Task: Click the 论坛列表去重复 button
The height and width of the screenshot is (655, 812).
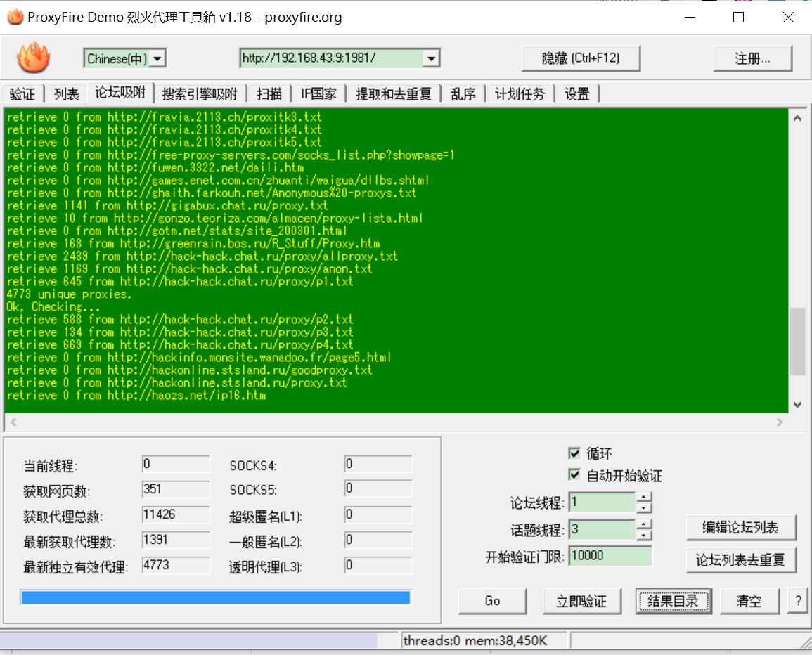Action: coord(740,559)
